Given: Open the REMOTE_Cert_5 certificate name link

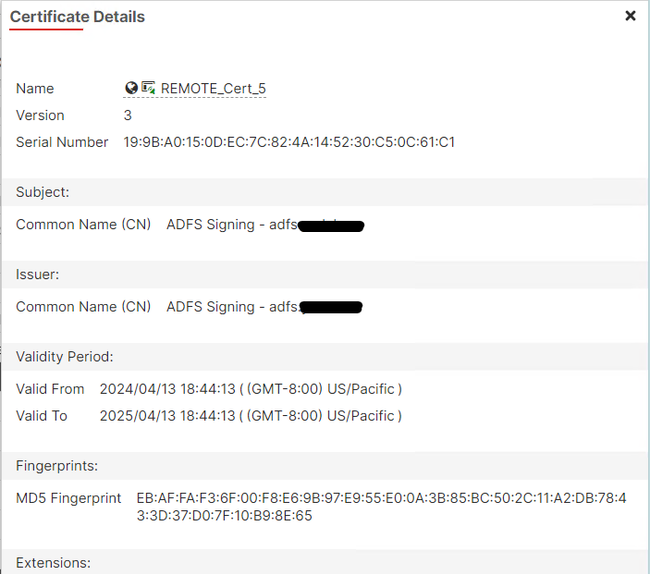Looking at the screenshot, I should 213,89.
